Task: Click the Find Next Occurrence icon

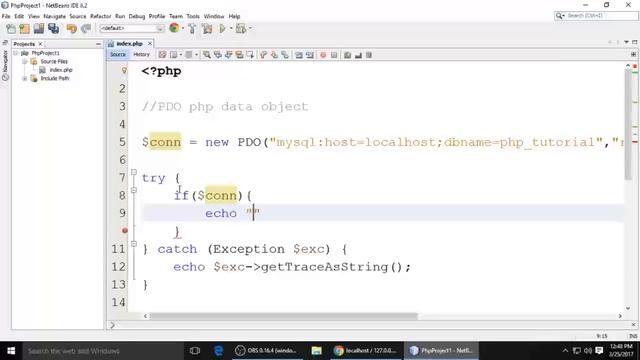Action: [x=229, y=55]
